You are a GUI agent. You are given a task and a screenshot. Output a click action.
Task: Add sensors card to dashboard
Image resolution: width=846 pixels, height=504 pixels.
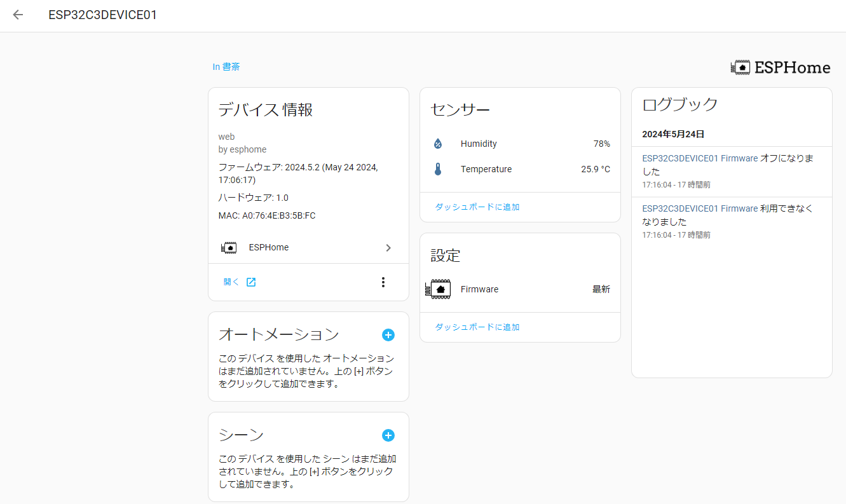point(477,207)
